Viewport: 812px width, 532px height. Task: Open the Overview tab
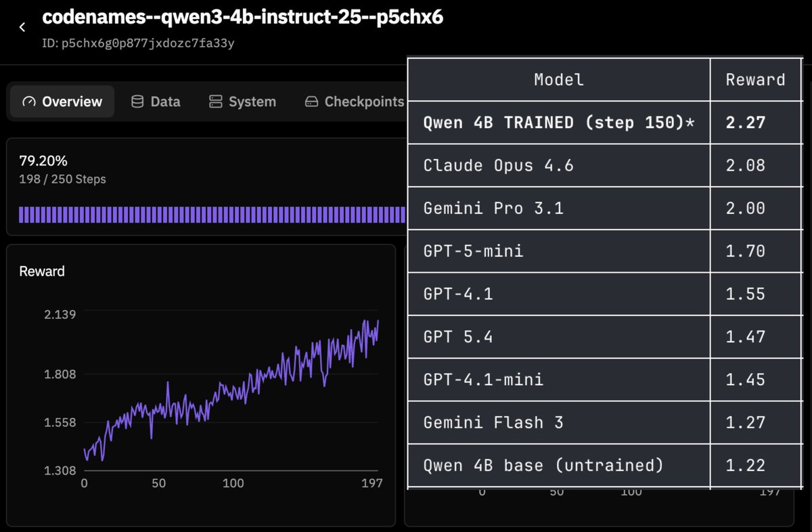pos(62,102)
